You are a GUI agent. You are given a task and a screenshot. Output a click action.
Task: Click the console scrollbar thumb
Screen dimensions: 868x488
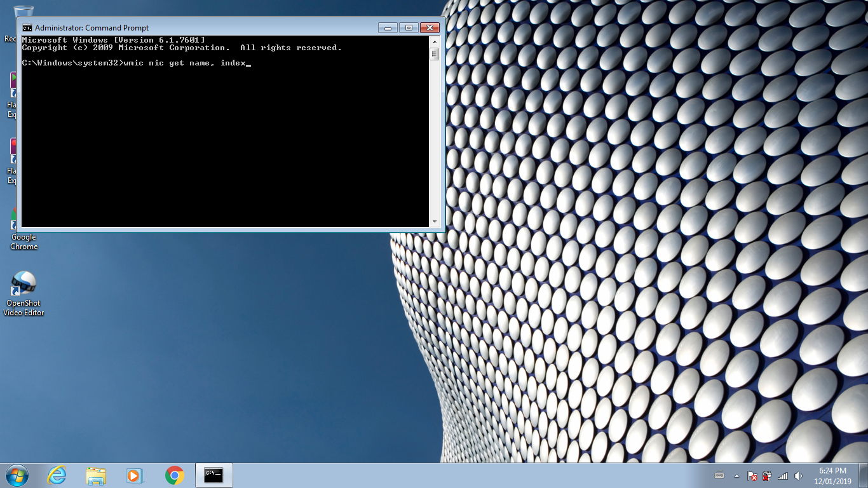[x=435, y=54]
